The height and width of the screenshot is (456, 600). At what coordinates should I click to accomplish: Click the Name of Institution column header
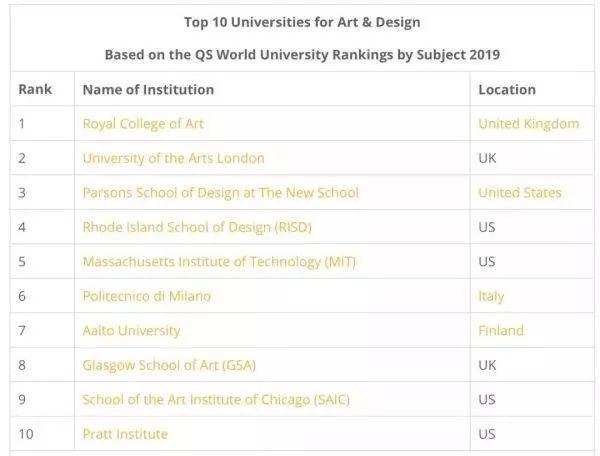pos(148,89)
